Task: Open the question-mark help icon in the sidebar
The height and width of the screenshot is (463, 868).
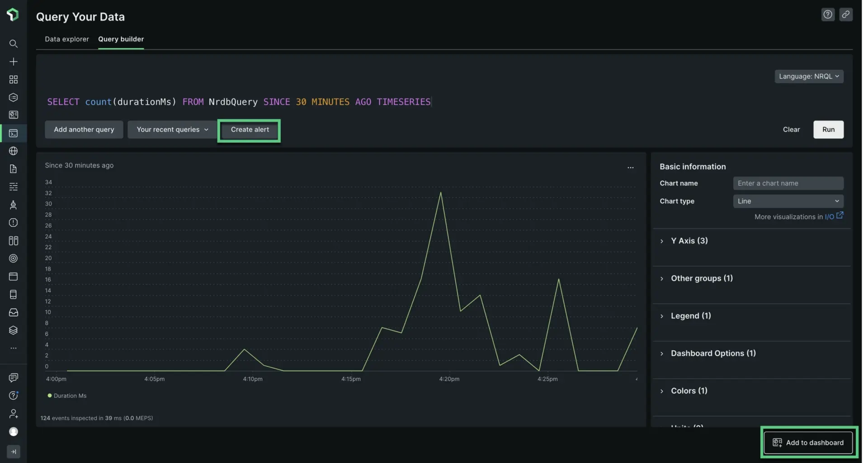Action: pyautogui.click(x=14, y=396)
